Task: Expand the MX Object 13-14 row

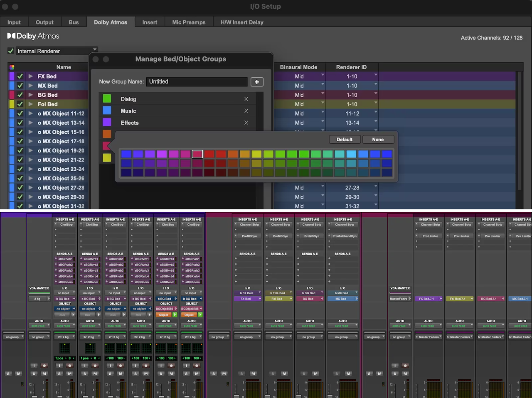Action: coord(30,123)
